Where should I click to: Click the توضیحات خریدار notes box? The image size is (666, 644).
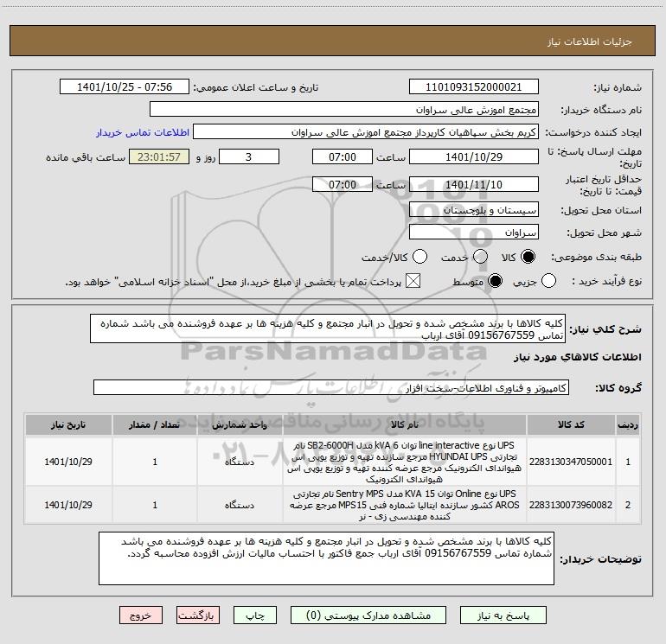point(326,558)
